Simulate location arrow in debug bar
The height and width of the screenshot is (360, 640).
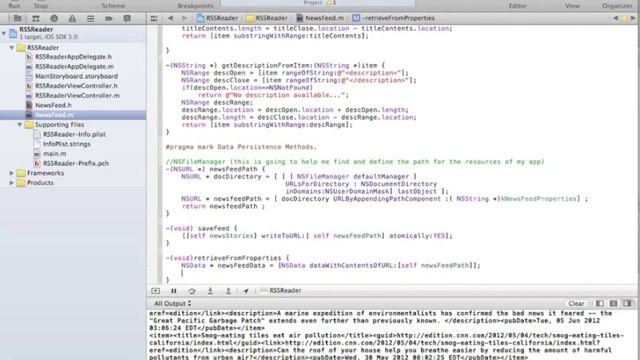(x=246, y=291)
